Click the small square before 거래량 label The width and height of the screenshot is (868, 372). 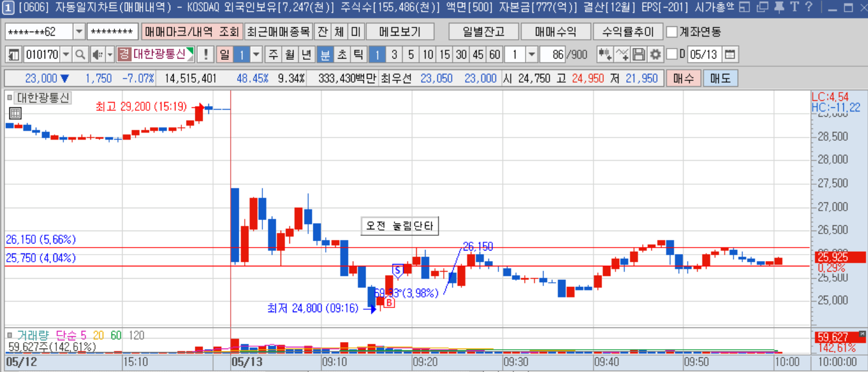[x=10, y=335]
